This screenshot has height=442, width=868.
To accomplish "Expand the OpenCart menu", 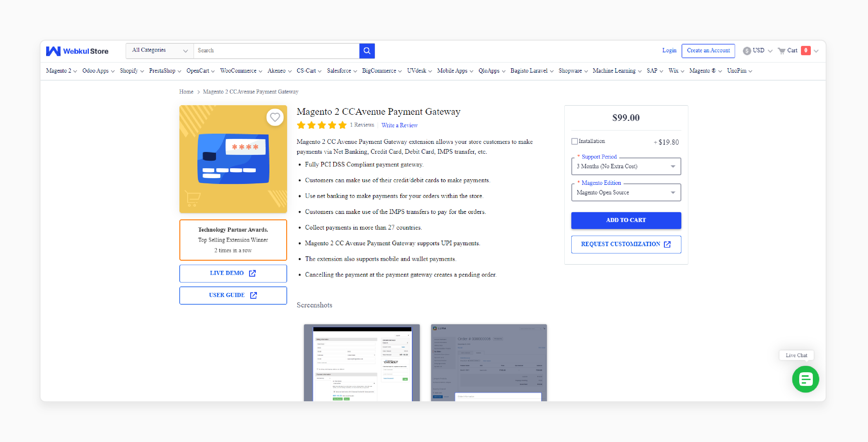I will point(201,71).
